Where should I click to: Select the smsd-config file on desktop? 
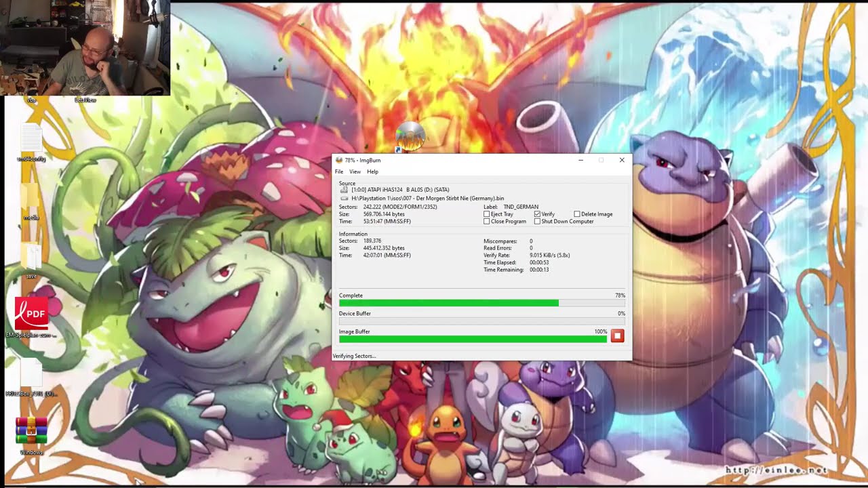[x=31, y=142]
